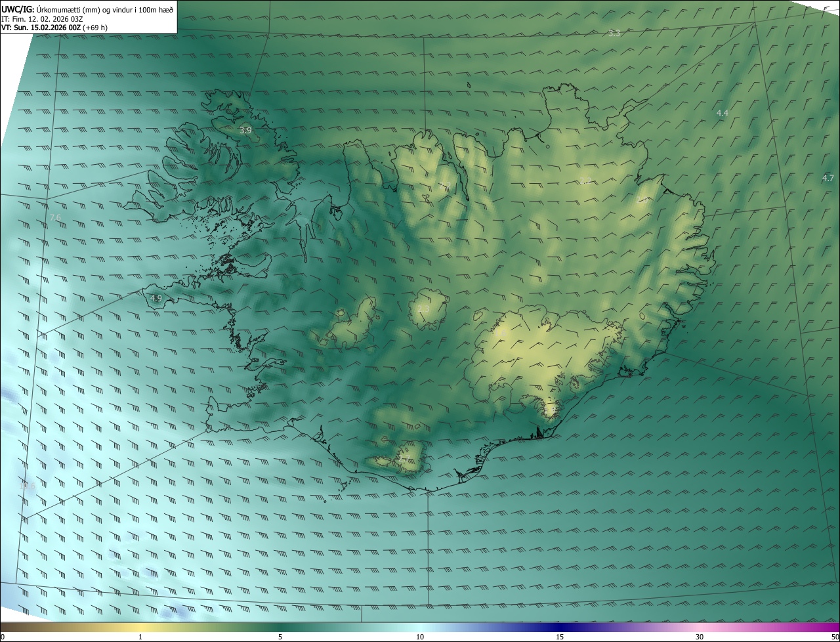Click the colorbar tick label 10
Viewport: 840px width, 642px height.
click(420, 637)
